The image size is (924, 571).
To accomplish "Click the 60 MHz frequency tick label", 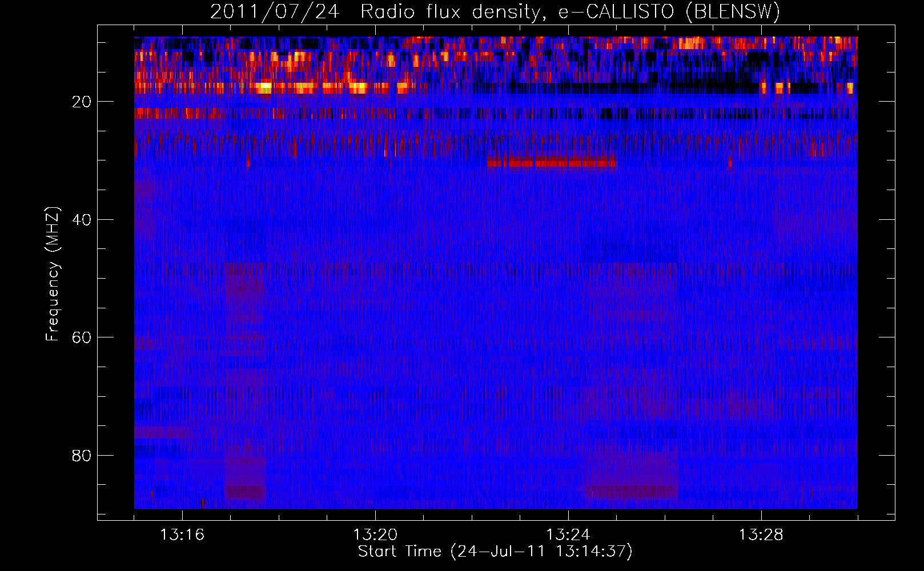I will pos(82,337).
